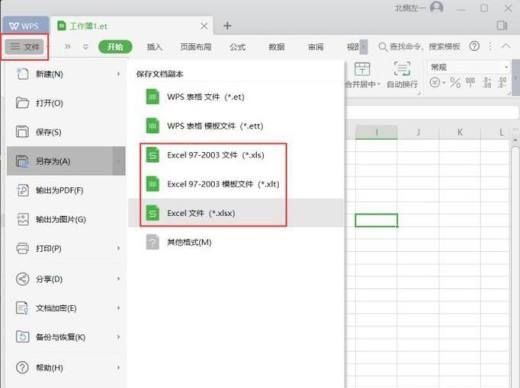Image resolution: width=520 pixels, height=388 pixels.
Task: Choose 保存(S) in the file menu
Action: point(66,132)
